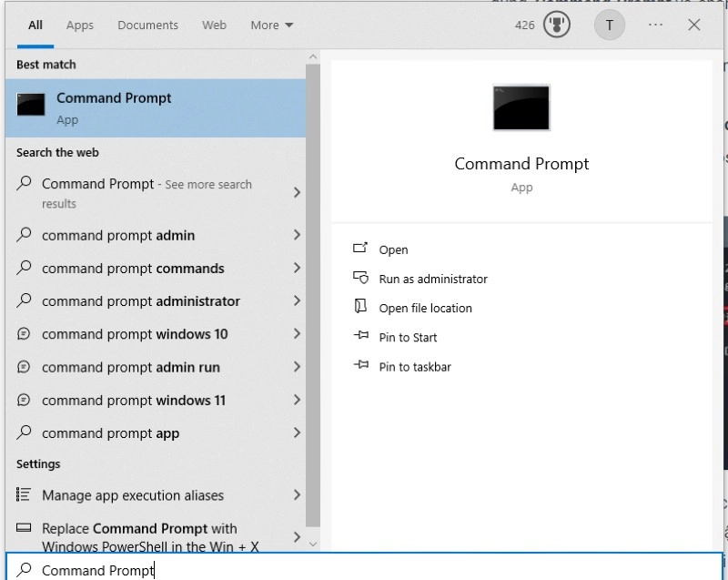Choose Pin to Start
This screenshot has height=580, width=728.
tap(408, 338)
